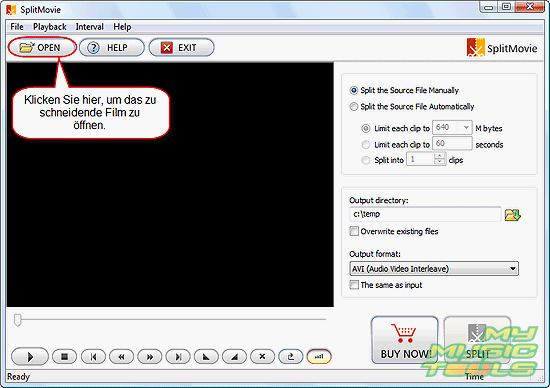This screenshot has height=388, width=550.
Task: Jump to the end of the movie
Action: click(178, 357)
